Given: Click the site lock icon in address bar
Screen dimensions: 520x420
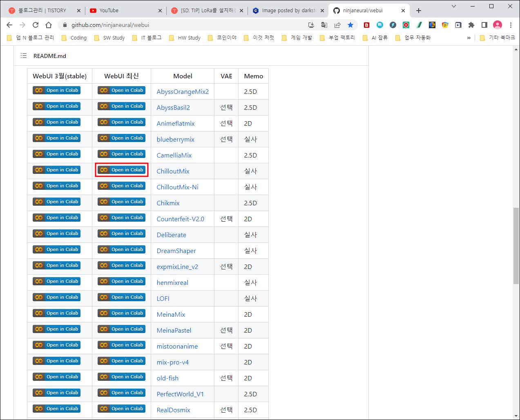Looking at the screenshot, I should [x=65, y=25].
